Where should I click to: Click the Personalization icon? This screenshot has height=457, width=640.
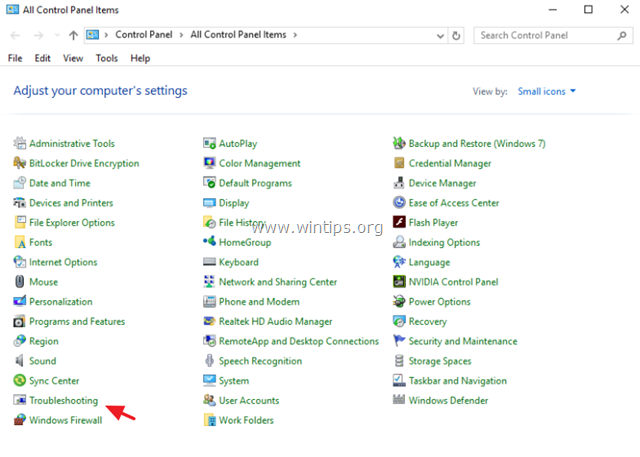pyautogui.click(x=20, y=301)
